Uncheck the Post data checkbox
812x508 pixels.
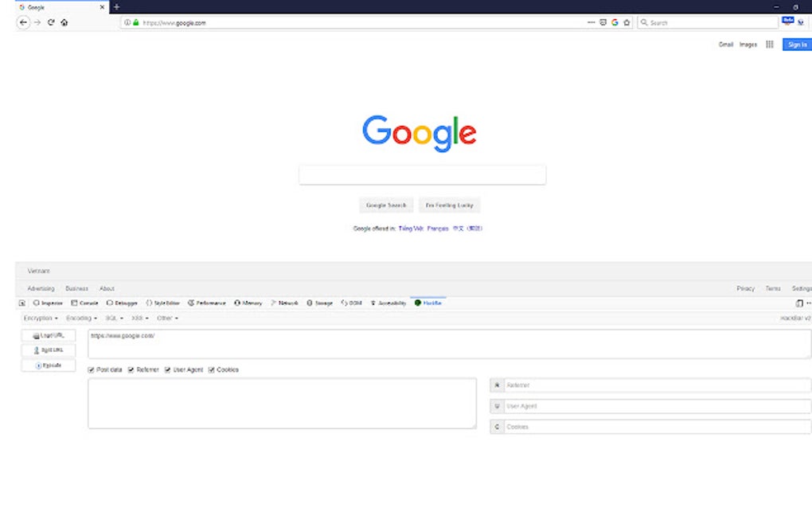tap(90, 369)
